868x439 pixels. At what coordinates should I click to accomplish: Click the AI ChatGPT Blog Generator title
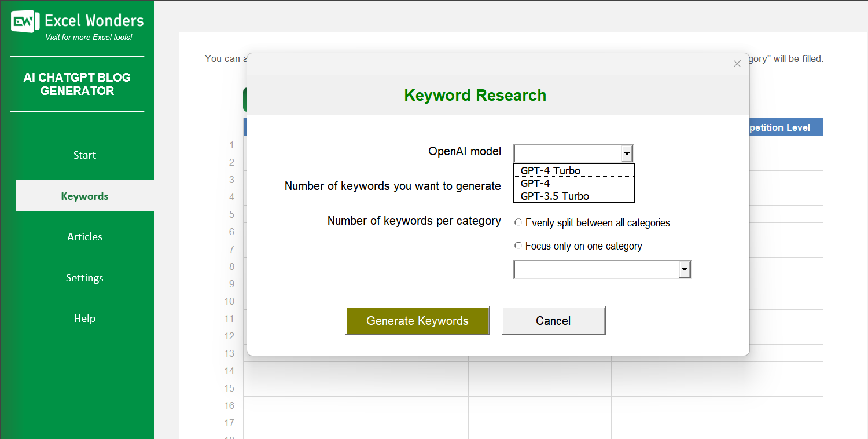(77, 84)
